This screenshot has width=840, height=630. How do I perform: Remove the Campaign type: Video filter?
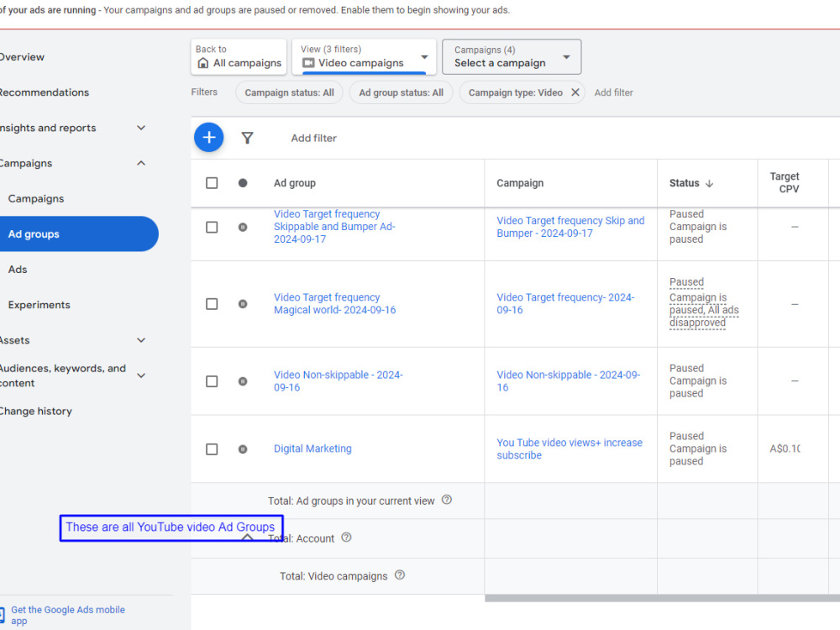pos(575,92)
